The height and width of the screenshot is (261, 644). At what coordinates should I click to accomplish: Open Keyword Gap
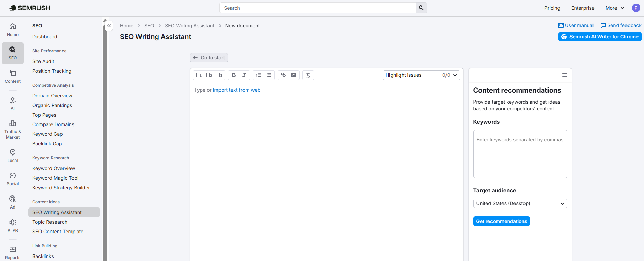[47, 134]
